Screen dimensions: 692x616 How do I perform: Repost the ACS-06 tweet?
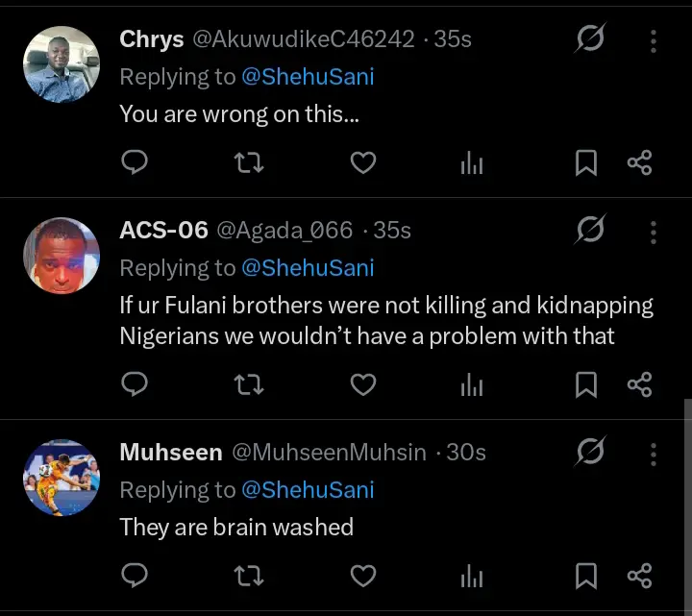click(249, 385)
